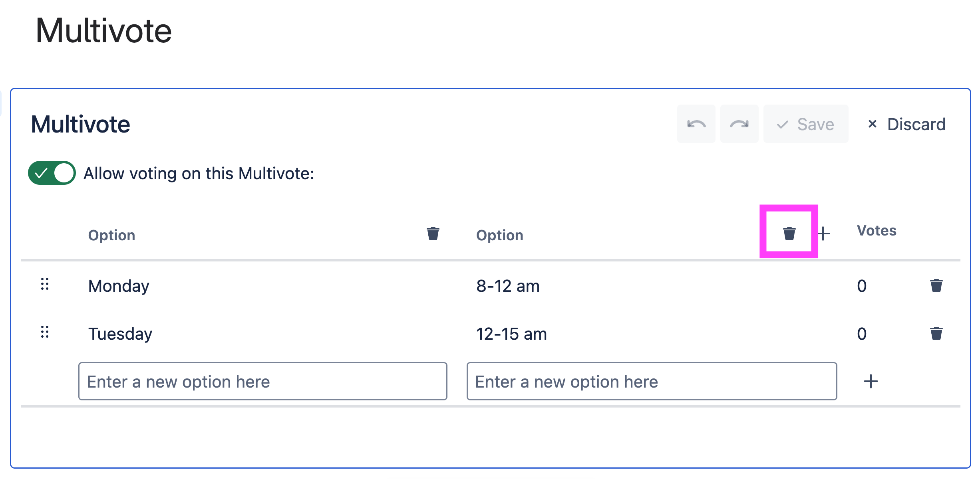Click the redo arrow button
Image resolution: width=980 pixels, height=479 pixels.
pyautogui.click(x=739, y=124)
